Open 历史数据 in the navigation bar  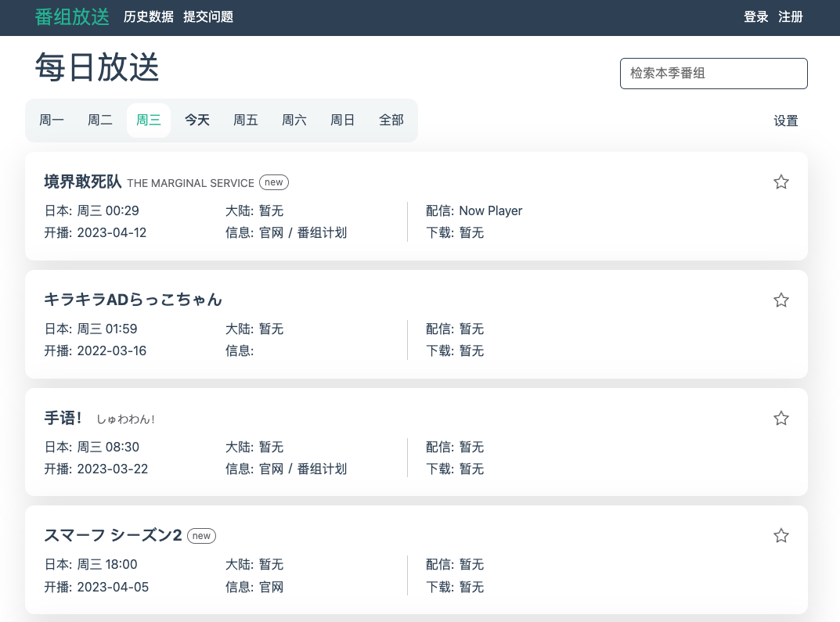pyautogui.click(x=149, y=17)
